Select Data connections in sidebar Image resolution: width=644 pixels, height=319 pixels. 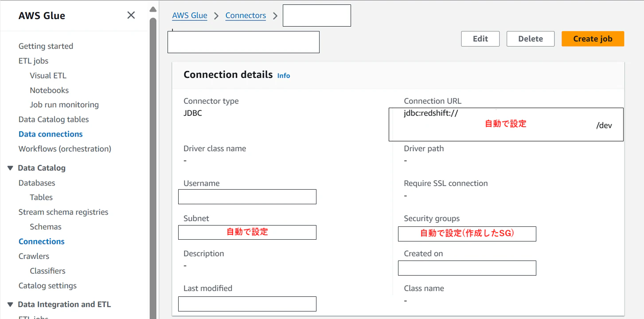pos(51,134)
